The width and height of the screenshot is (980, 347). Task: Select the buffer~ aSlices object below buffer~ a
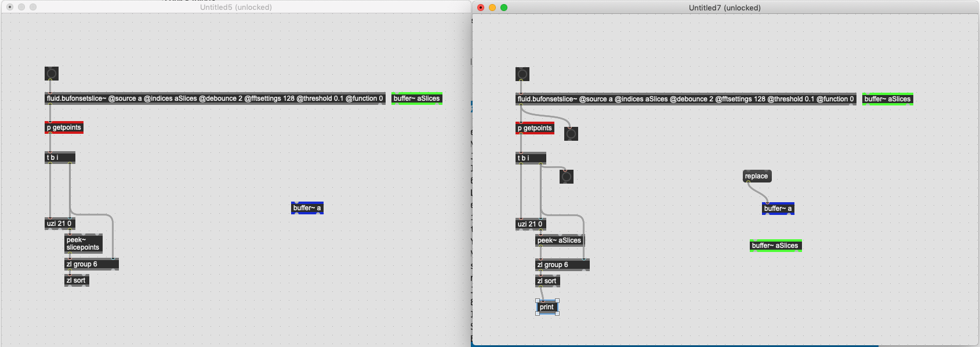(x=775, y=246)
